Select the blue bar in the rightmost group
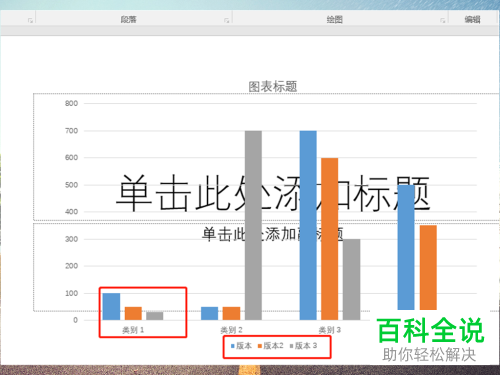 [406, 247]
